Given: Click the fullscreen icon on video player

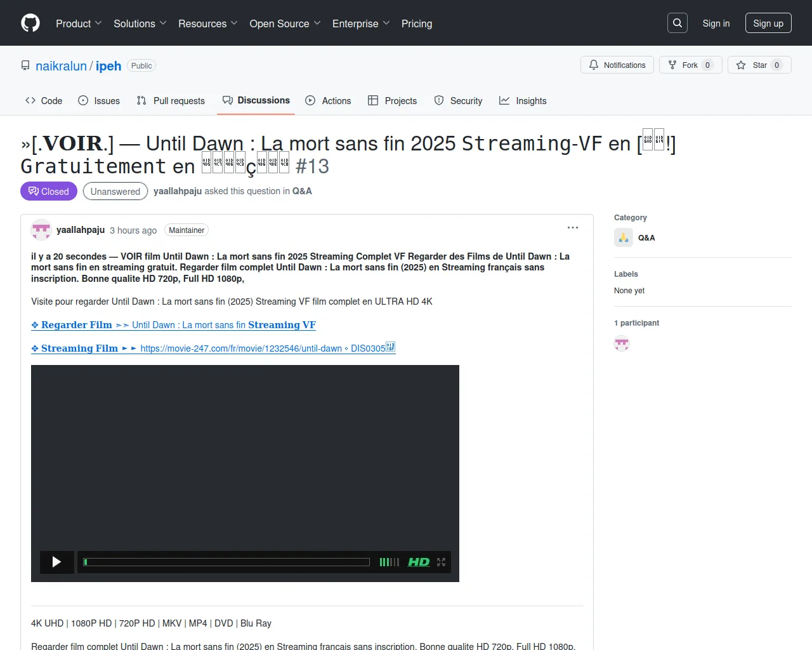Looking at the screenshot, I should (442, 562).
